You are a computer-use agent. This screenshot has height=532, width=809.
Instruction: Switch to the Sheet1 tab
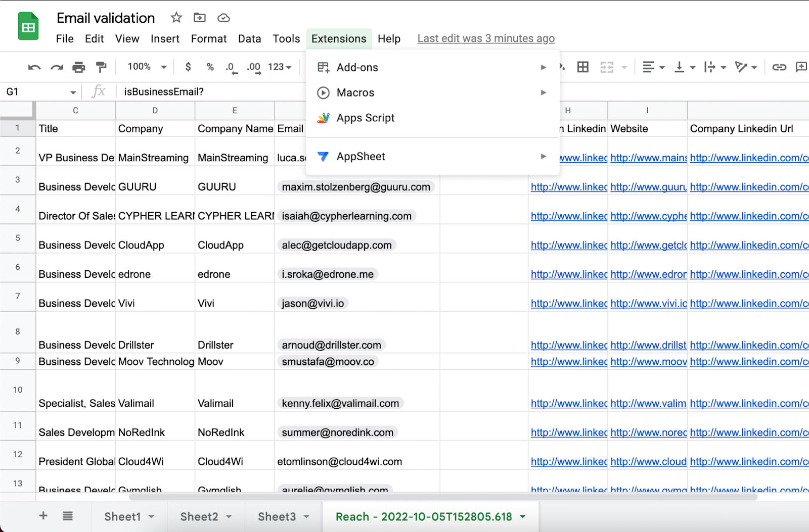(122, 517)
